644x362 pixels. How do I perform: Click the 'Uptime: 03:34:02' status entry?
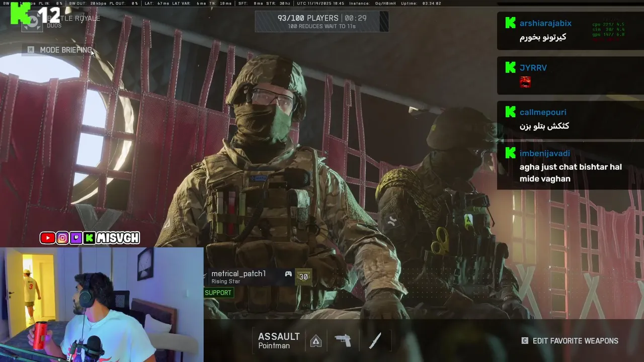[x=422, y=4]
